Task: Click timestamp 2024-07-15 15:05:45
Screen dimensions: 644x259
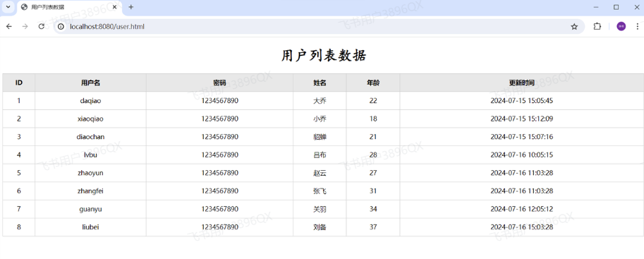Action: coord(521,101)
